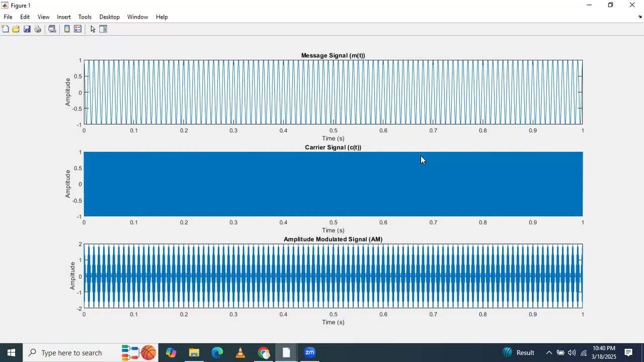The height and width of the screenshot is (362, 644).
Task: Click the Open File folder icon
Action: (x=16, y=29)
